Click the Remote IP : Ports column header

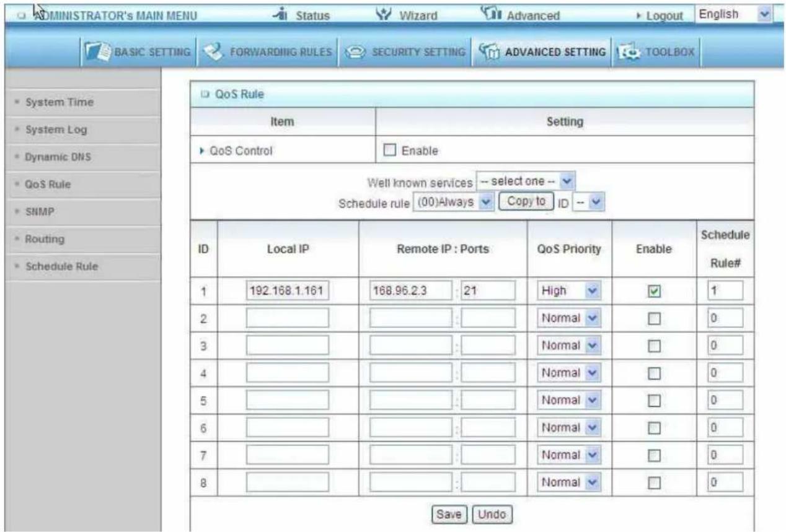pos(443,248)
